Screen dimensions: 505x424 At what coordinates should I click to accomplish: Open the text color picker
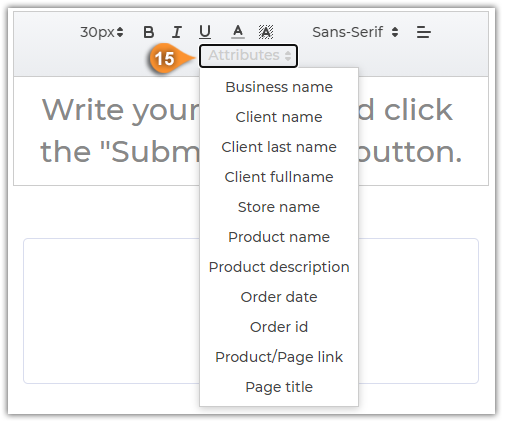[x=238, y=32]
